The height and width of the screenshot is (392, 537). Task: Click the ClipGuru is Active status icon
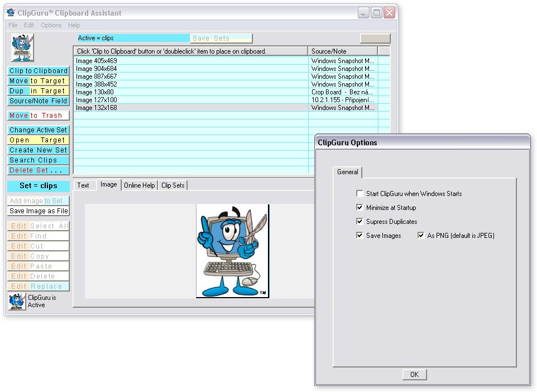point(17,302)
